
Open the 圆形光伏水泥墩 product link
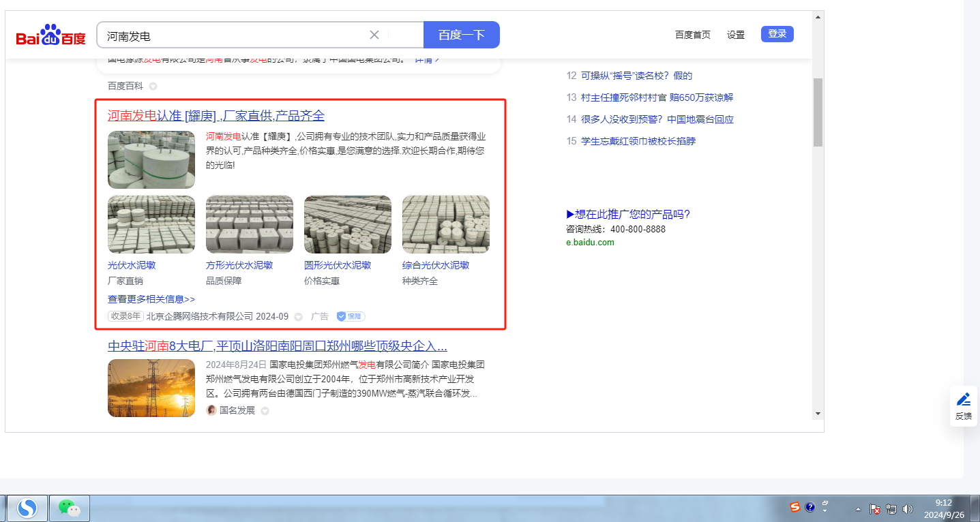tap(338, 265)
